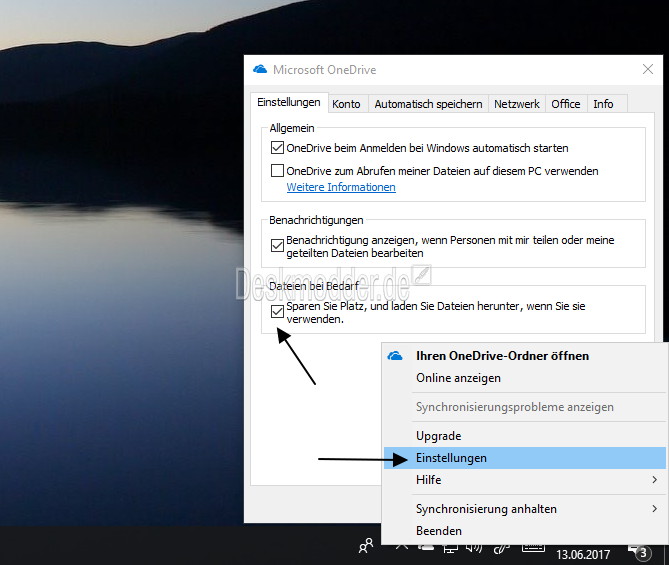Image resolution: width=669 pixels, height=565 pixels.
Task: Choose Beenden to quit OneDrive
Action: pyautogui.click(x=525, y=531)
